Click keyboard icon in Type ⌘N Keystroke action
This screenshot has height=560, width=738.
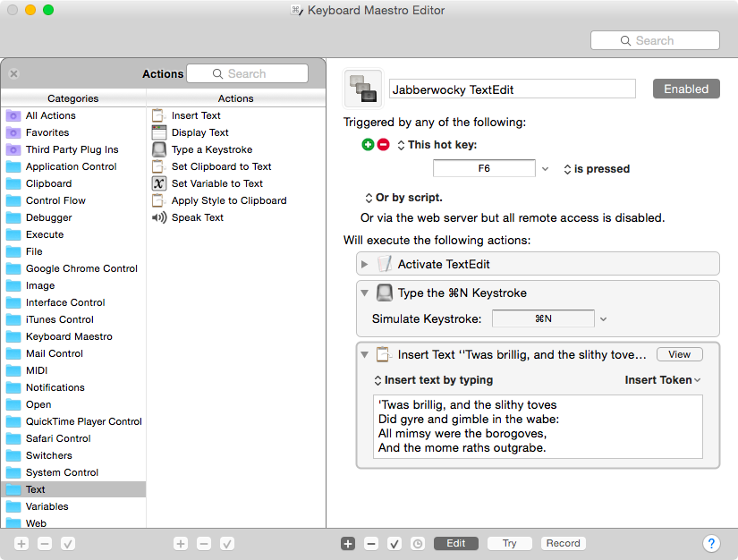(385, 293)
